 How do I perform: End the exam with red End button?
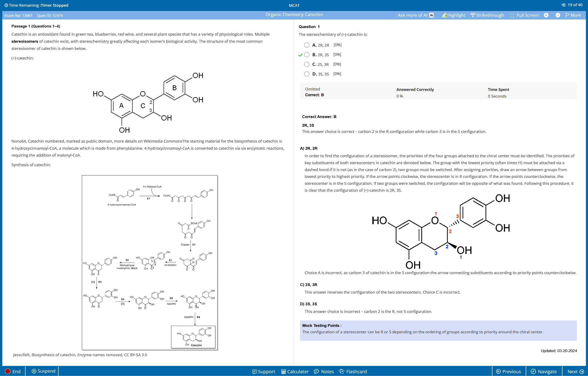[x=13, y=371]
